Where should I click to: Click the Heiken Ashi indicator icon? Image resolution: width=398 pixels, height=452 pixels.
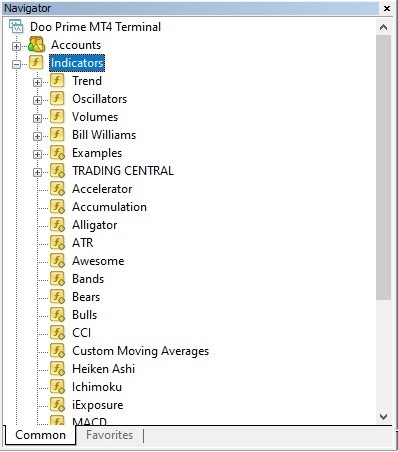point(57,369)
